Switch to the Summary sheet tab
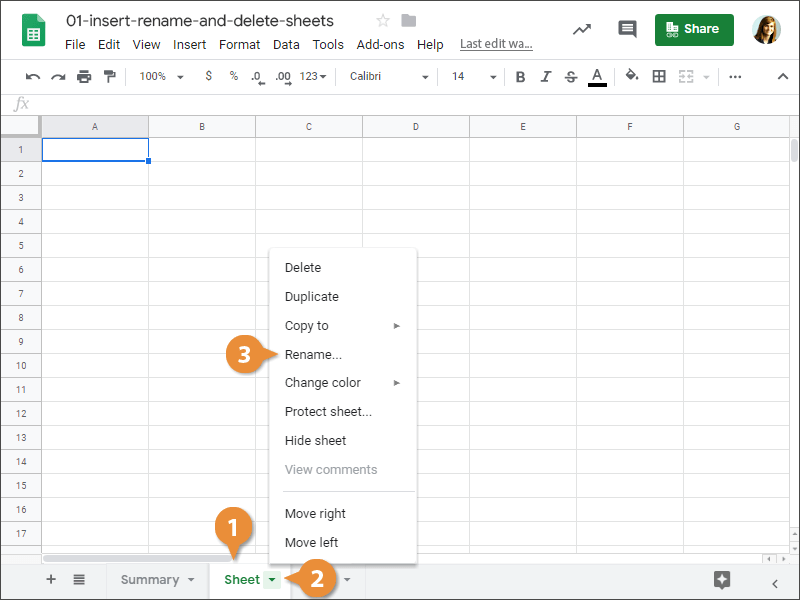 (150, 579)
